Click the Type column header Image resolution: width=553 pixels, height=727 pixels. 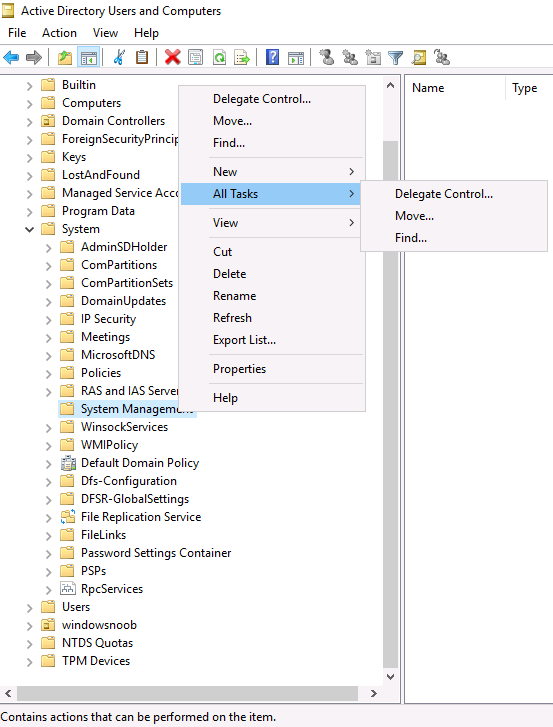click(529, 88)
